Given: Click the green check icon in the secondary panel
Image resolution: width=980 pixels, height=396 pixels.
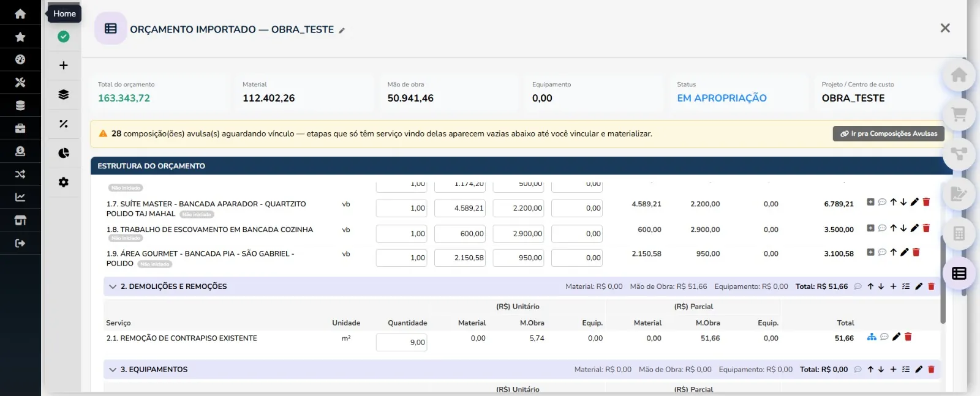Looking at the screenshot, I should coord(64,37).
